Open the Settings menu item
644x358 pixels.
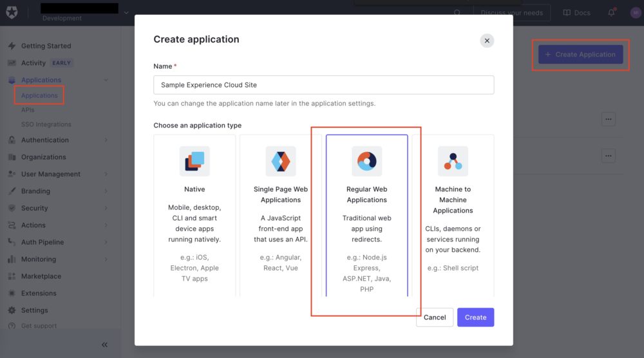35,310
